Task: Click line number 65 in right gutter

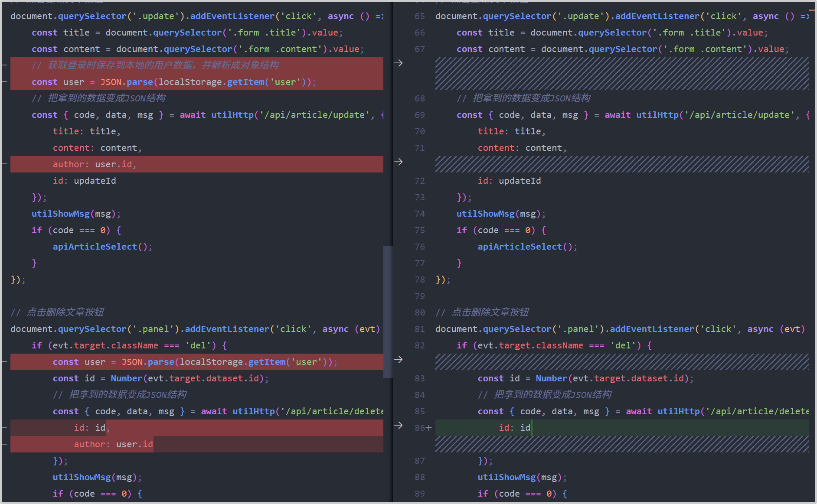Action: [x=419, y=16]
